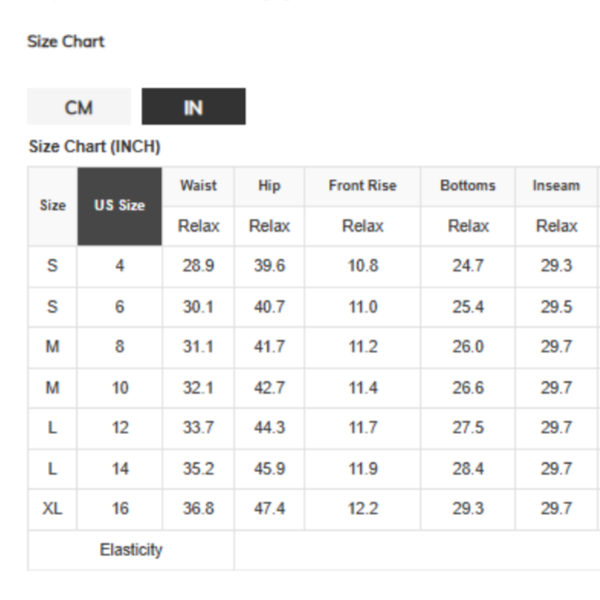Select the Inseam column header
The width and height of the screenshot is (600, 600).
click(556, 186)
